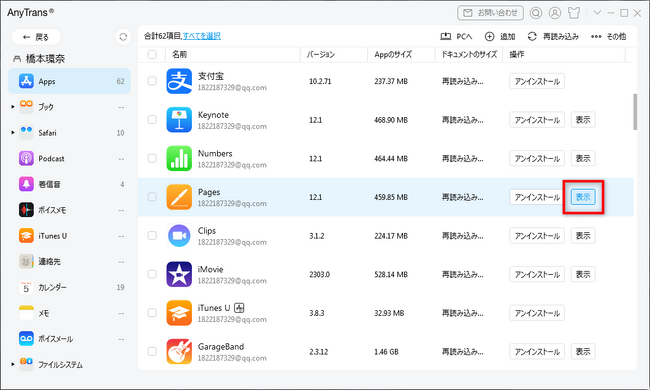Image resolution: width=650 pixels, height=390 pixels.
Task: Click the すべてを選択 link
Action: (202, 36)
